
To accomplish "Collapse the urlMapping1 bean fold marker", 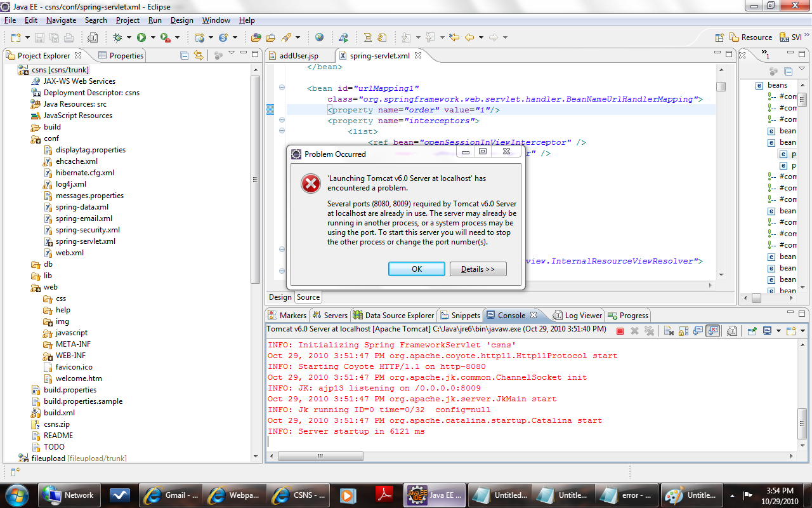I will (282, 88).
